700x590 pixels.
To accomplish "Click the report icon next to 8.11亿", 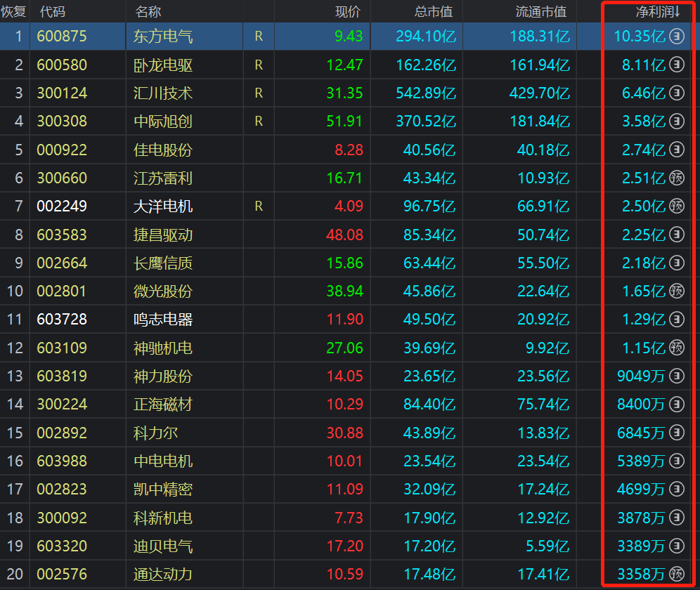I will pos(677,65).
